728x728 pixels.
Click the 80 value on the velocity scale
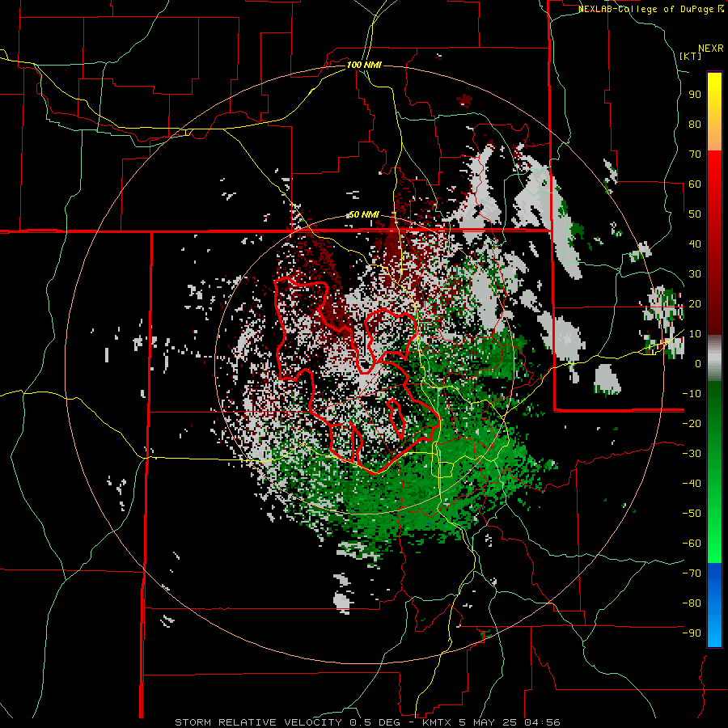[695, 125]
